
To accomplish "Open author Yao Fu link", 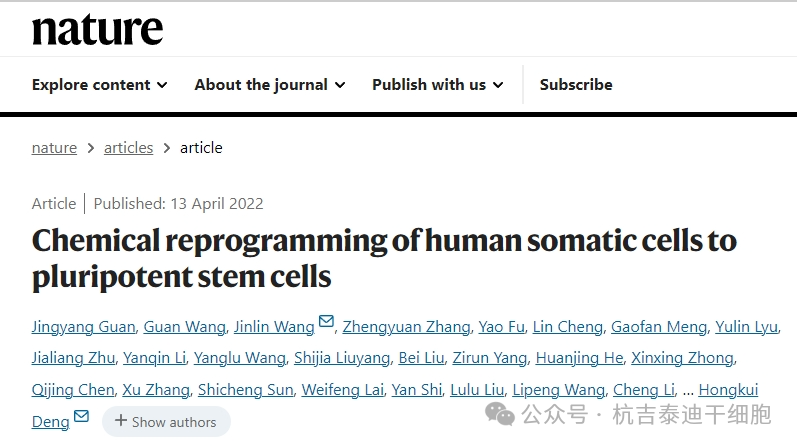I will (x=500, y=327).
